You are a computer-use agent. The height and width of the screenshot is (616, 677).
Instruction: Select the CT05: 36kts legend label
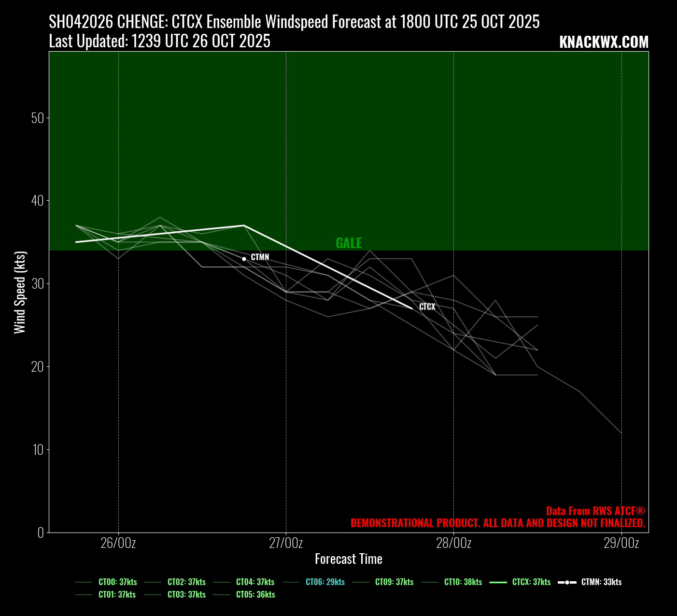255,595
